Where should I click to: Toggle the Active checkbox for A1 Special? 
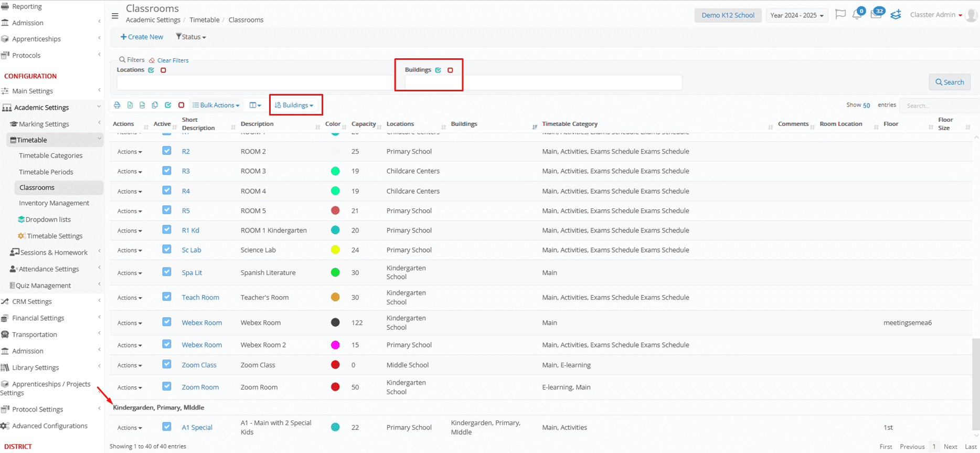(x=167, y=427)
